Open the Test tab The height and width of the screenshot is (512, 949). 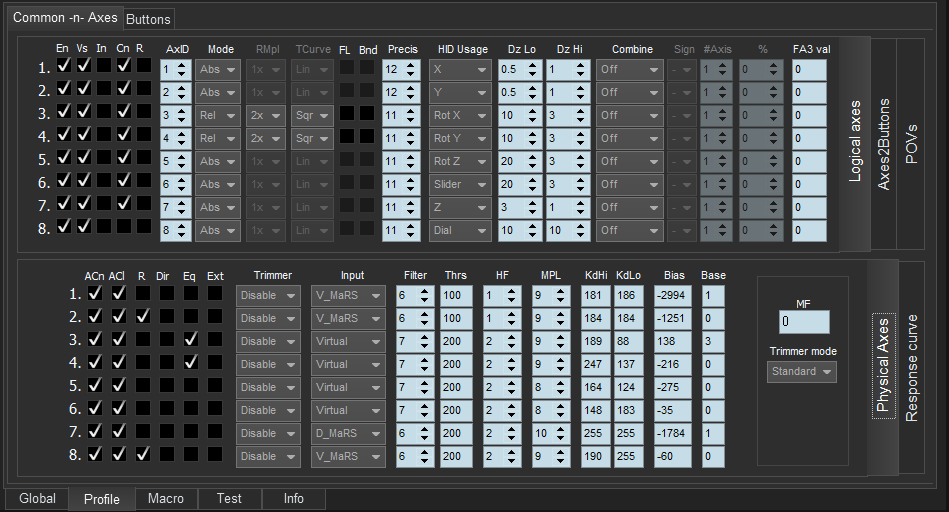click(229, 498)
